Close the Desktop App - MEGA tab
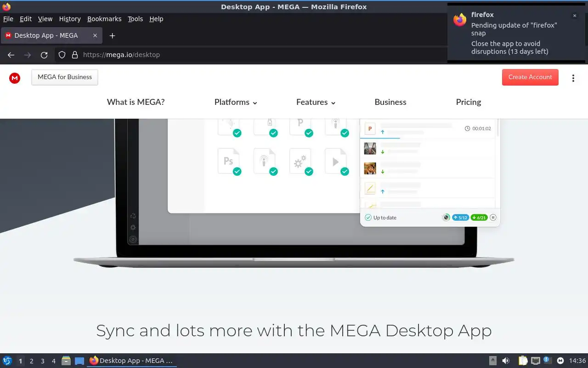This screenshot has height=368, width=588. tap(95, 35)
